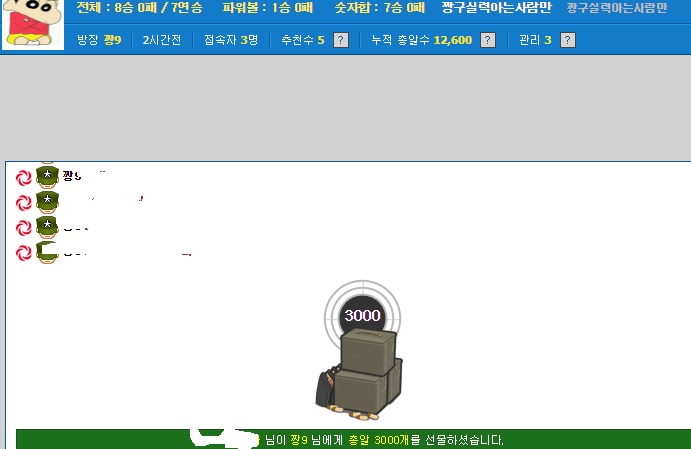Click the soldier helmet icon in third chat row
Viewport: 691px width, 449px height.
(x=47, y=228)
